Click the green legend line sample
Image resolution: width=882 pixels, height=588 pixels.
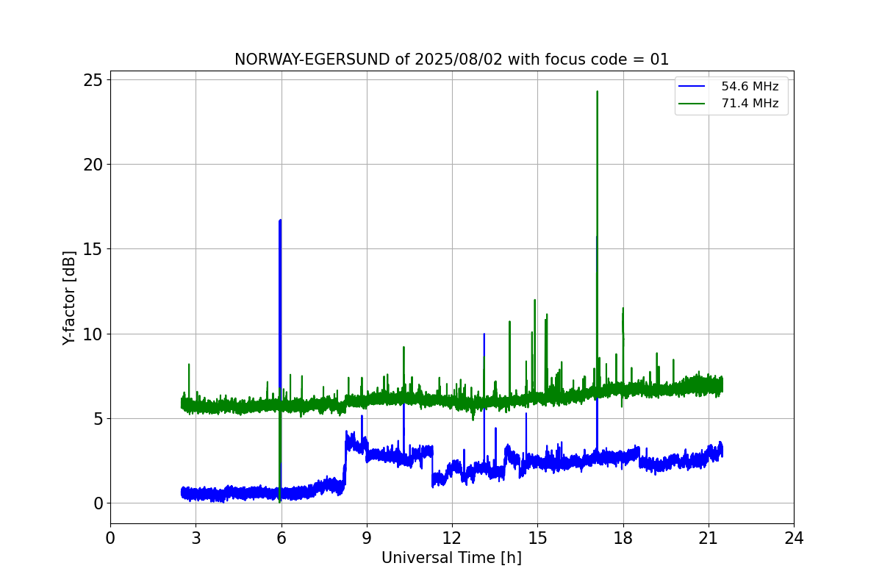(693, 104)
